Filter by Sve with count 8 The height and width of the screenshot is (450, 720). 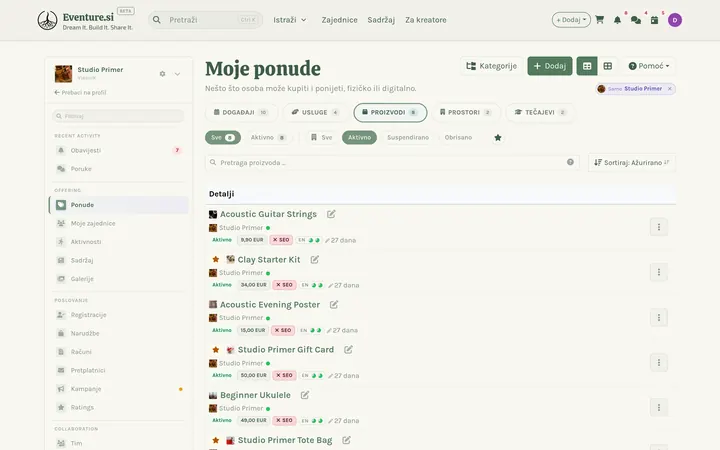pos(223,137)
